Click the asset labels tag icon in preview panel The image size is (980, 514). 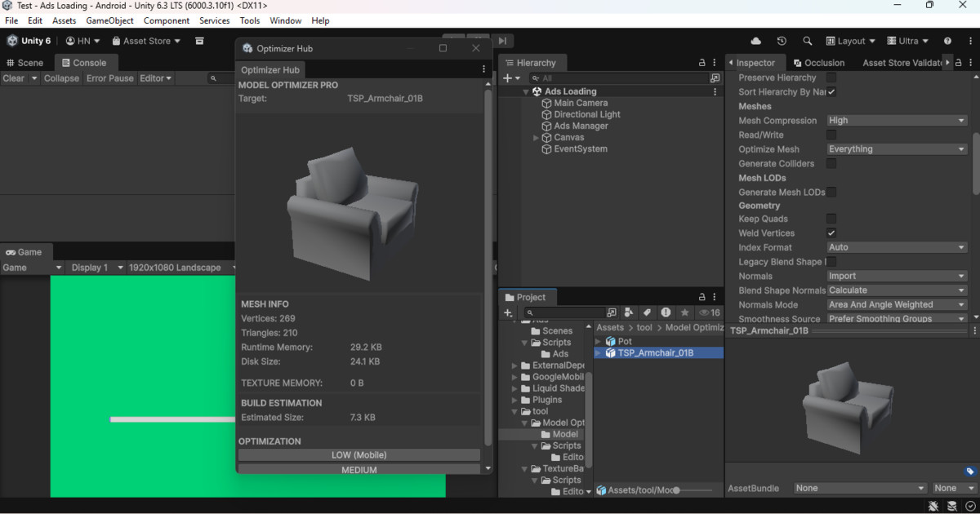(x=969, y=472)
